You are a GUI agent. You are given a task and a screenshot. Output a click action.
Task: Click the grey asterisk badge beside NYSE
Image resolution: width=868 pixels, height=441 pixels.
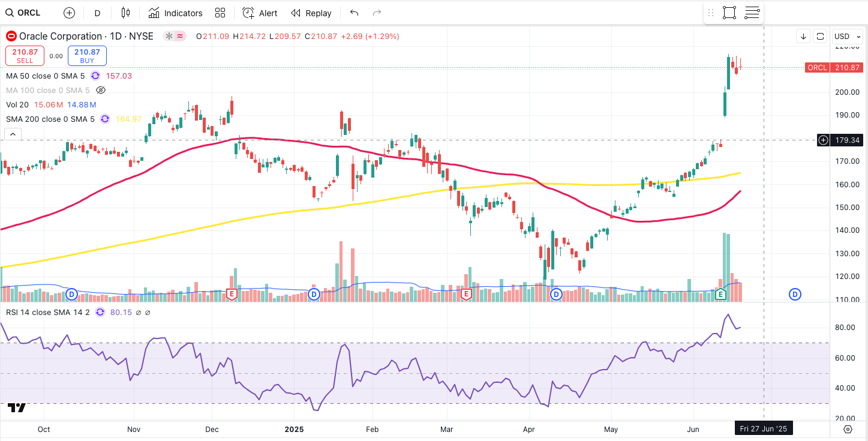pos(169,36)
